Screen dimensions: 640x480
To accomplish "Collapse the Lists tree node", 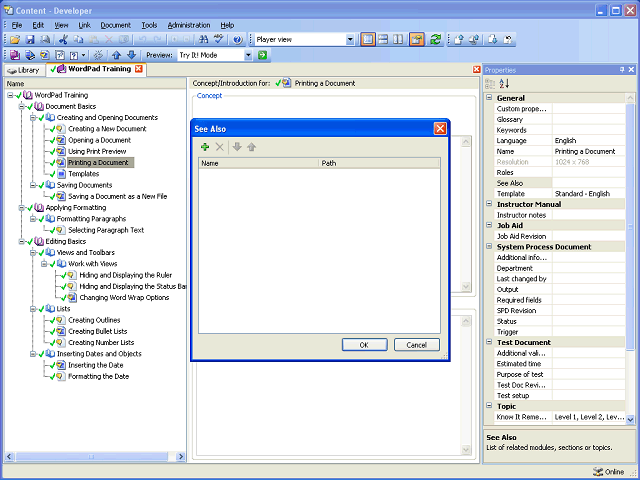I will click(33, 309).
